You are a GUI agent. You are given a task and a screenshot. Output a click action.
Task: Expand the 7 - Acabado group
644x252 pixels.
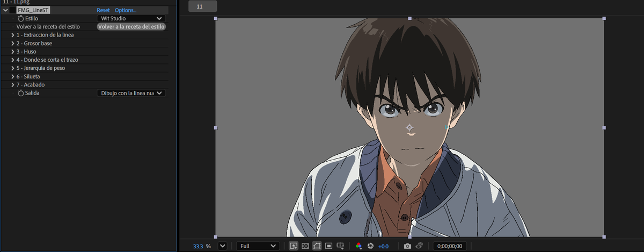point(12,85)
